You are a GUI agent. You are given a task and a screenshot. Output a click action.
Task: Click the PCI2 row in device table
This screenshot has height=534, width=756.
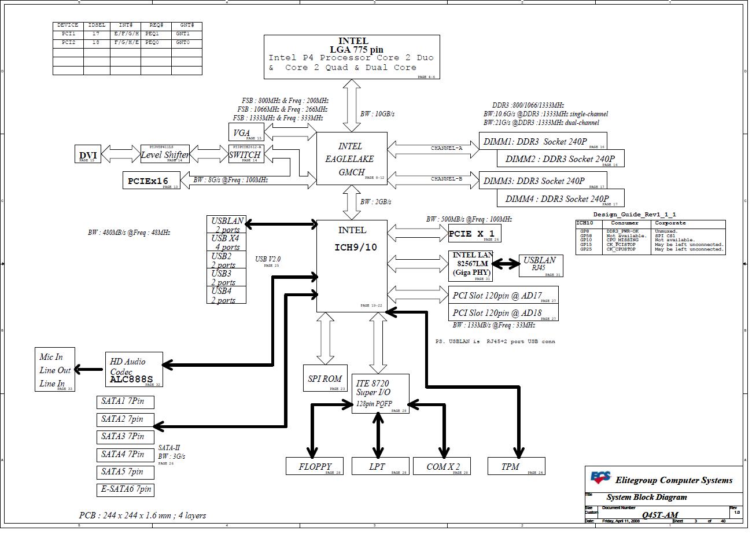(127, 43)
